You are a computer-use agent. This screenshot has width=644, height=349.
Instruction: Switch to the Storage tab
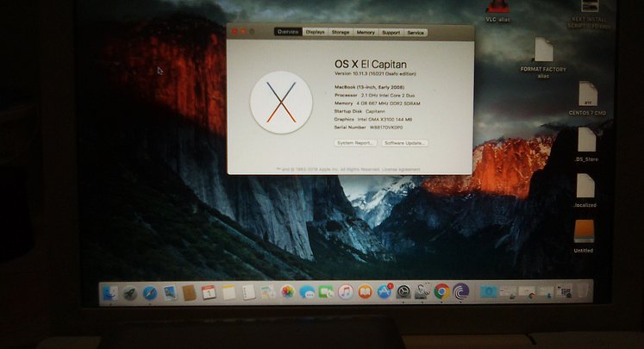[x=341, y=32]
